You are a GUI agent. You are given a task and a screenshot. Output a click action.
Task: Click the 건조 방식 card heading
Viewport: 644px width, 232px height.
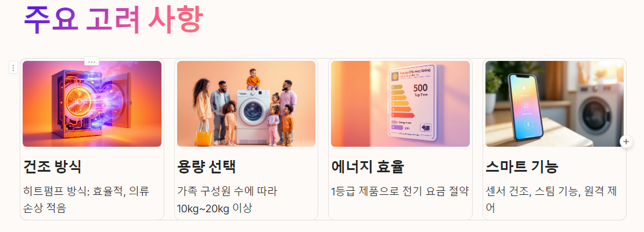coord(52,167)
